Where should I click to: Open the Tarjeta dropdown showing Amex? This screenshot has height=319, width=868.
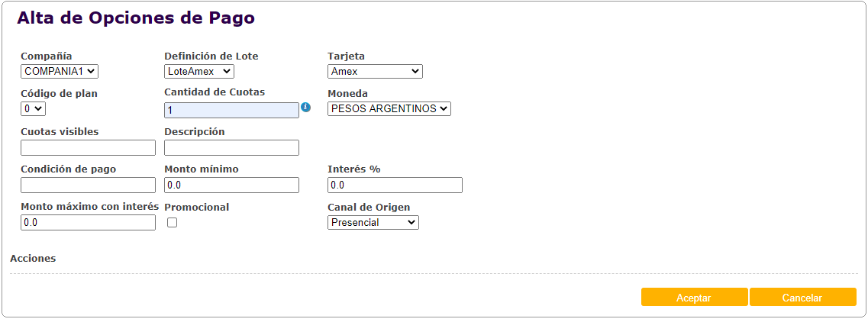(375, 71)
